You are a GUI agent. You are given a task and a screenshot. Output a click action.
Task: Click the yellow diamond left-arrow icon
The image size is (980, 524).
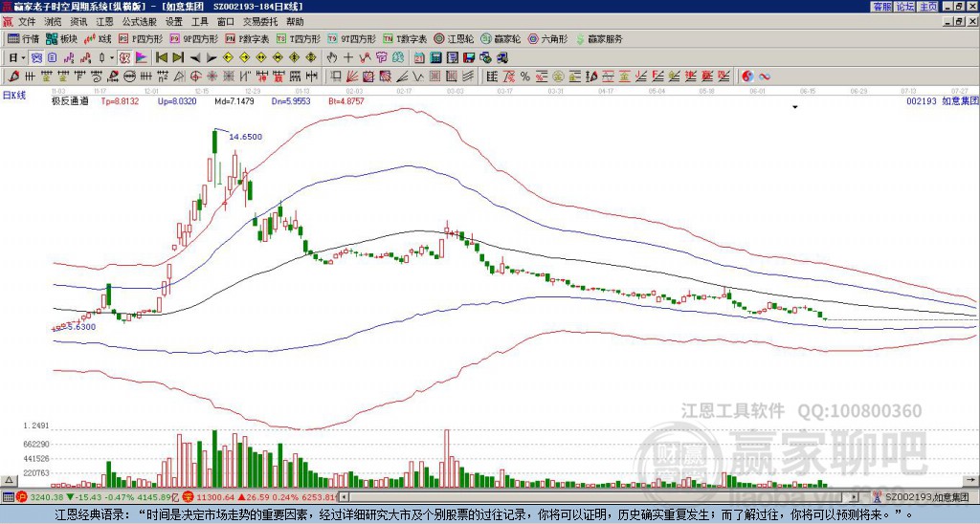228,58
